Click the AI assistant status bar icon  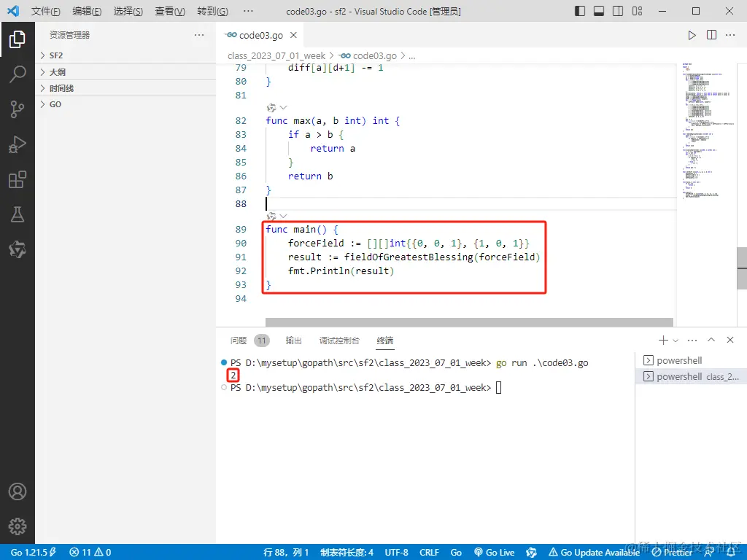[531, 553]
